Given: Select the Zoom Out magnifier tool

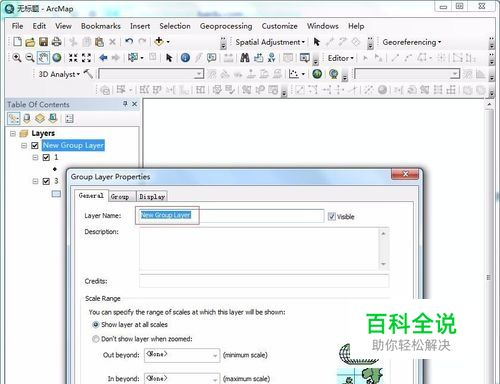Looking at the screenshot, I should [x=30, y=58].
